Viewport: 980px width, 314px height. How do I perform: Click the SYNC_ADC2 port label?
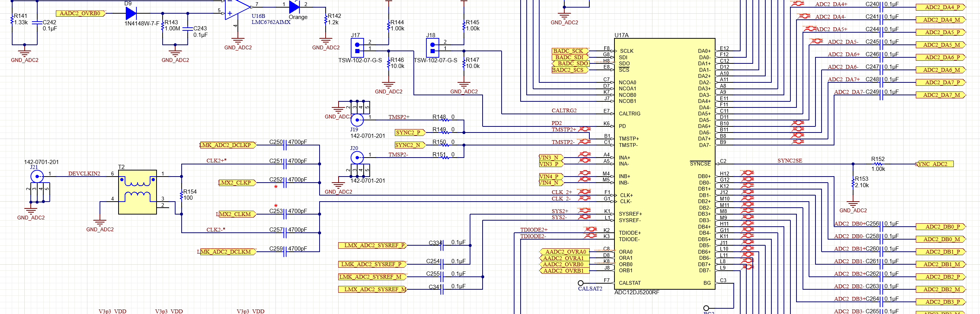click(x=934, y=164)
